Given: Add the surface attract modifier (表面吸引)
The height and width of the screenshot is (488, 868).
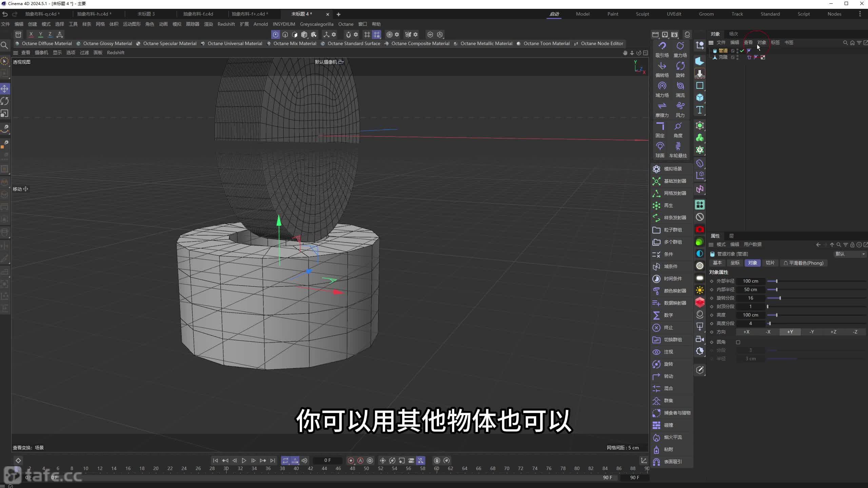Looking at the screenshot, I should click(x=671, y=462).
